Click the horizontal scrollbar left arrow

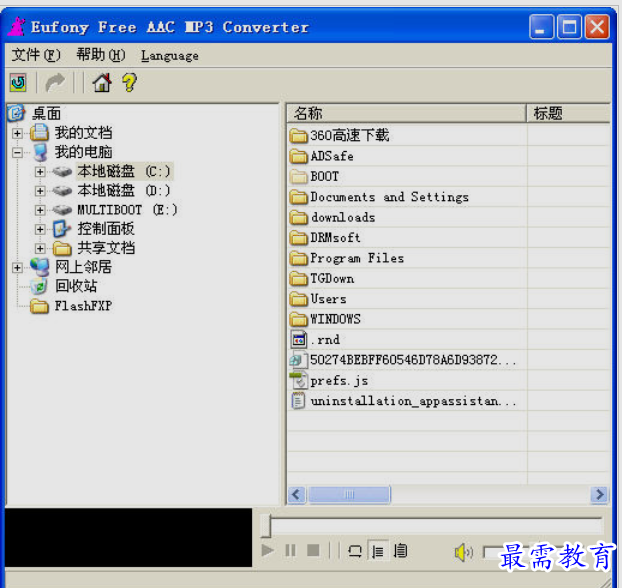[x=296, y=495]
